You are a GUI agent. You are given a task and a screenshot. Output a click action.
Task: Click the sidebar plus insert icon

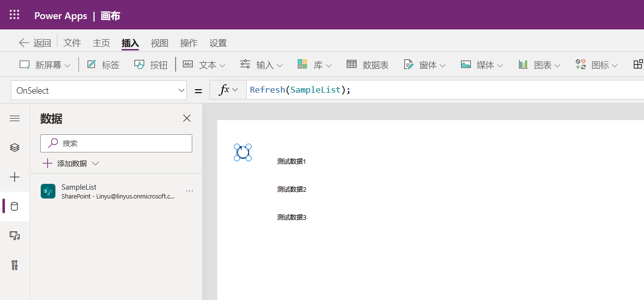[x=15, y=177]
